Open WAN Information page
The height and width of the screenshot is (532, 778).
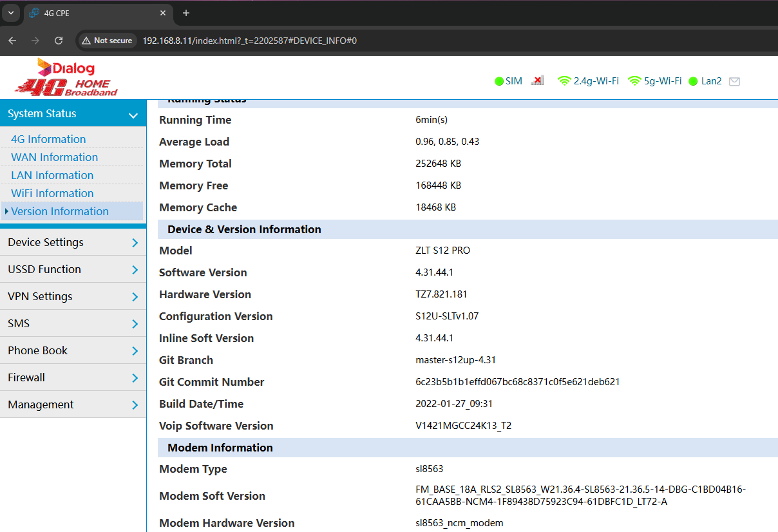point(54,157)
